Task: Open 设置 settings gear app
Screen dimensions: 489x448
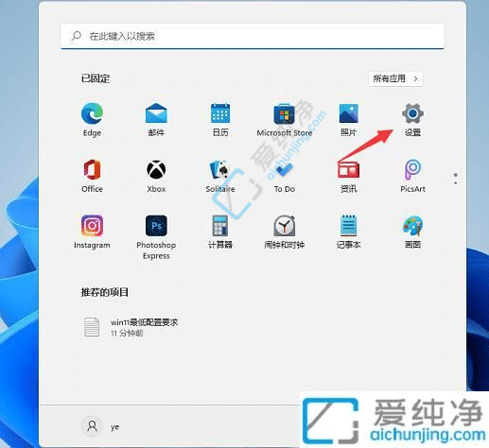Action: tap(412, 120)
